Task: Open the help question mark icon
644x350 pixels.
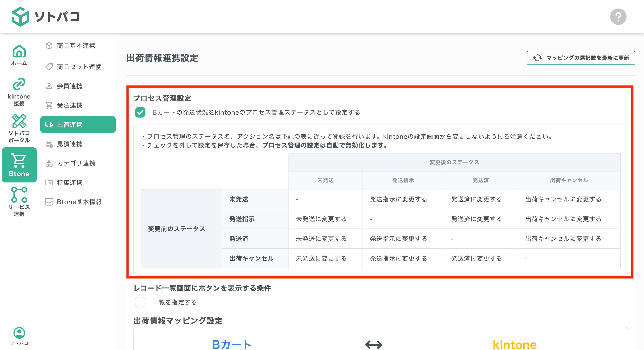Action: (x=619, y=16)
